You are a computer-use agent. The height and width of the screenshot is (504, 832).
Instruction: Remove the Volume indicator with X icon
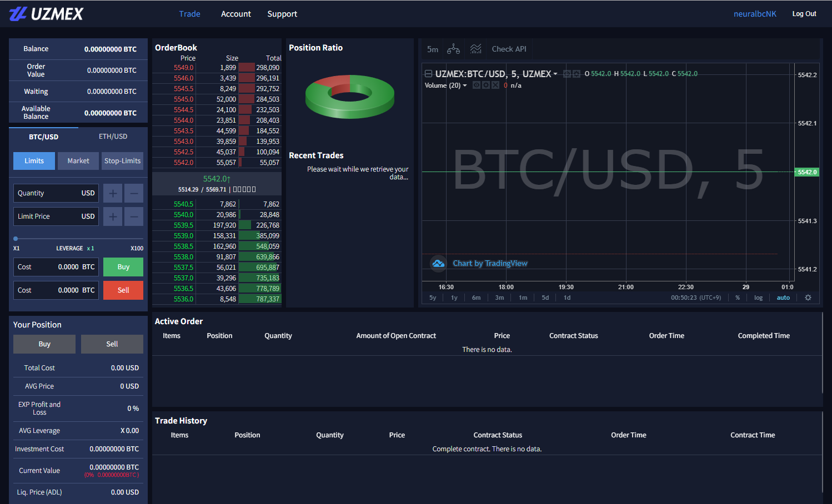pos(495,85)
